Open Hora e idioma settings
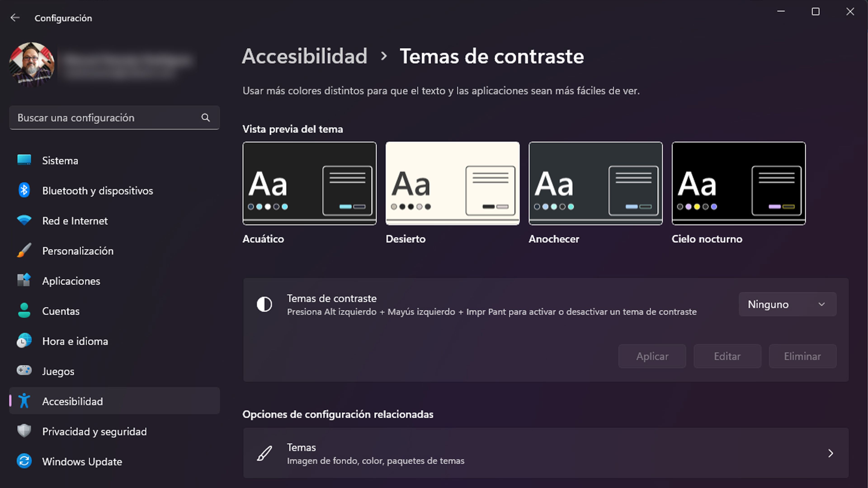 (75, 341)
